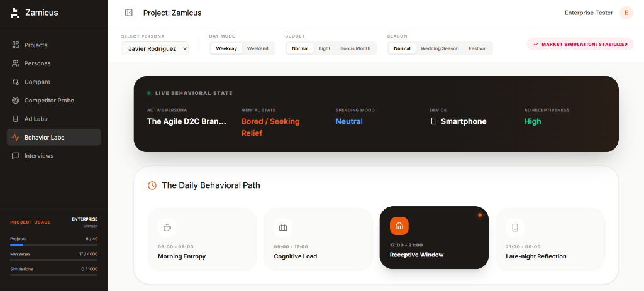Select Bonus Month budget option
Image resolution: width=644 pixels, height=291 pixels.
[x=355, y=48]
